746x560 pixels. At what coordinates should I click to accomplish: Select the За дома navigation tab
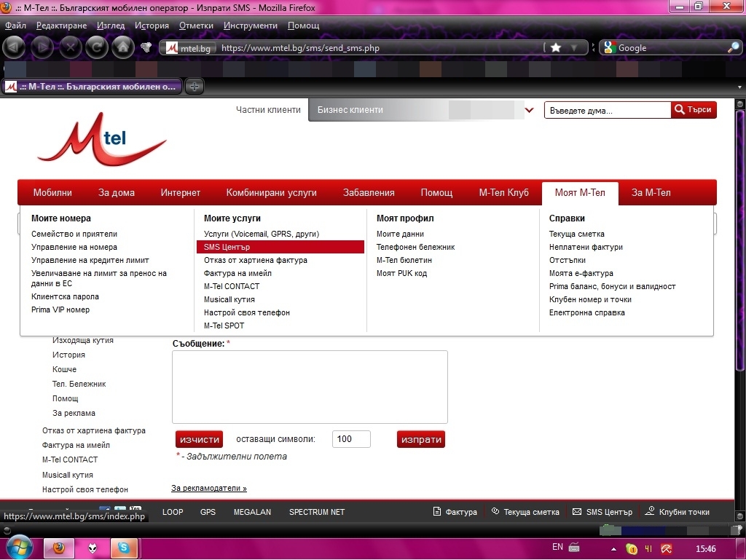pyautogui.click(x=116, y=192)
